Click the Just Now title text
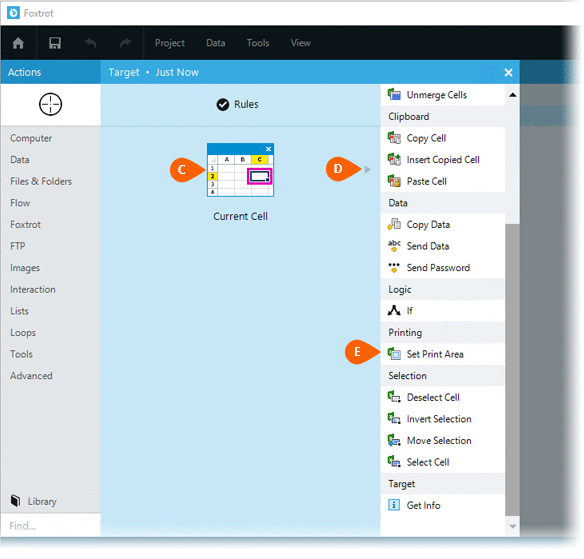Viewport: 584px width, 559px height. (177, 72)
